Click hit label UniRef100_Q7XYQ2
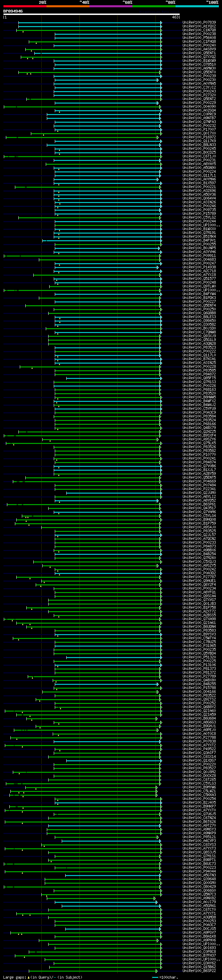The width and height of the screenshot is (222, 980). [x=199, y=57]
